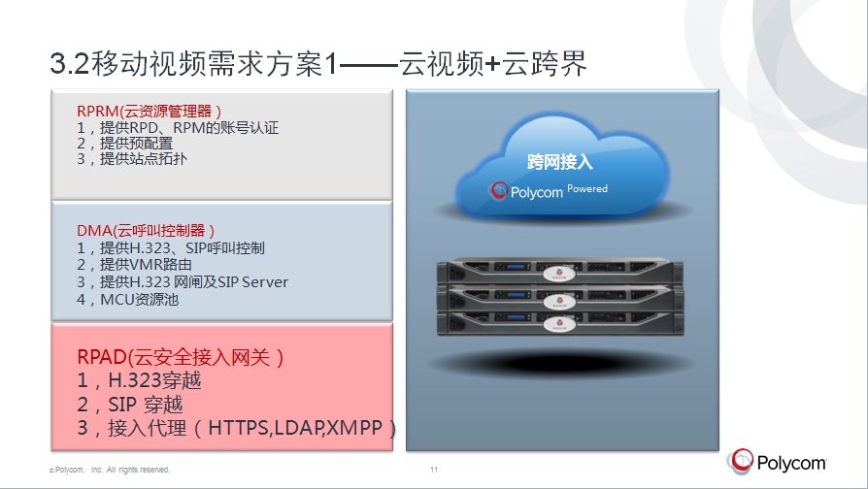Viewport: 868px width, 489px height.
Task: Click the MCU资源池 list item
Action: point(128,300)
